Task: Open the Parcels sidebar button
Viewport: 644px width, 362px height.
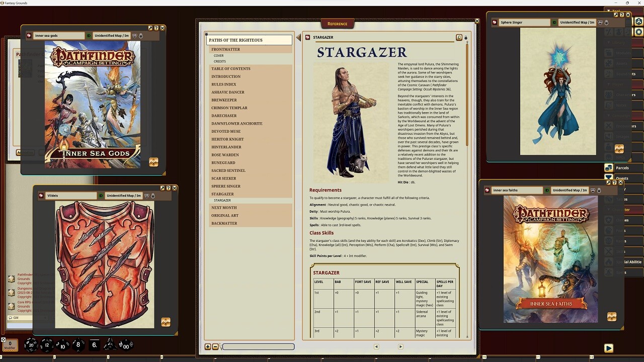Action: [x=622, y=168]
